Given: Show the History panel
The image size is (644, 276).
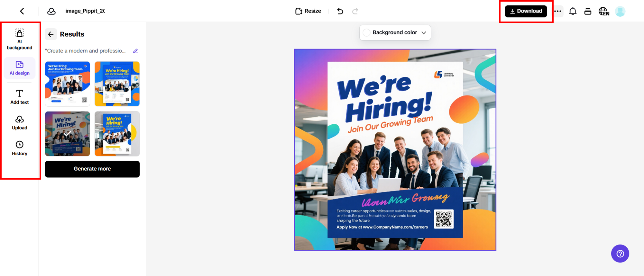Looking at the screenshot, I should tap(20, 148).
